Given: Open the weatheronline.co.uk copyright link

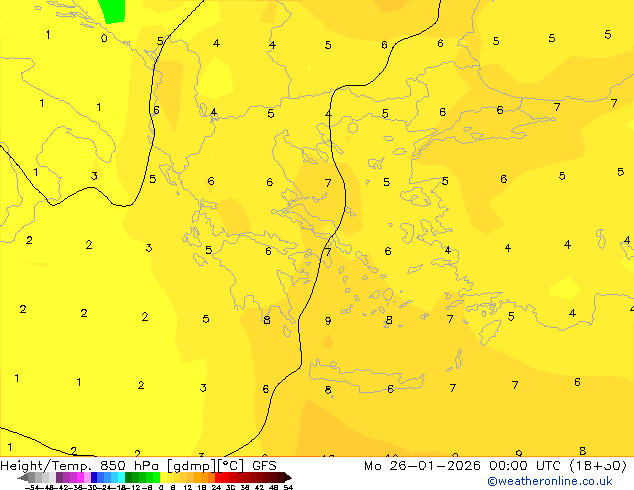Looking at the screenshot, I should (550, 481).
